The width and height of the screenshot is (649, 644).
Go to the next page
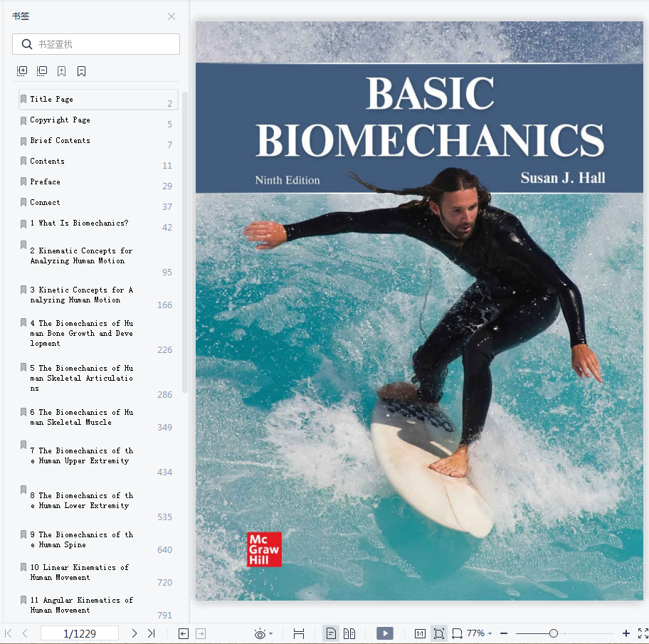click(134, 633)
